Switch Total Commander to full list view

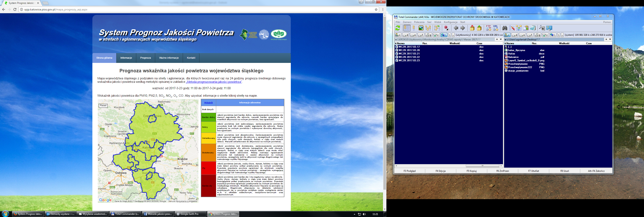pos(414,28)
